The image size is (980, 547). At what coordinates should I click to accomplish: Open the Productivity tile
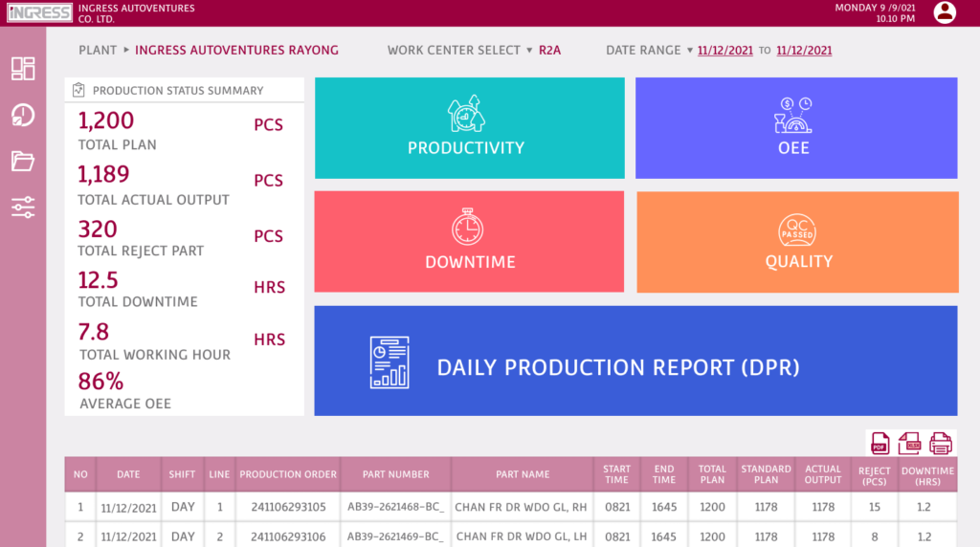pyautogui.click(x=469, y=128)
